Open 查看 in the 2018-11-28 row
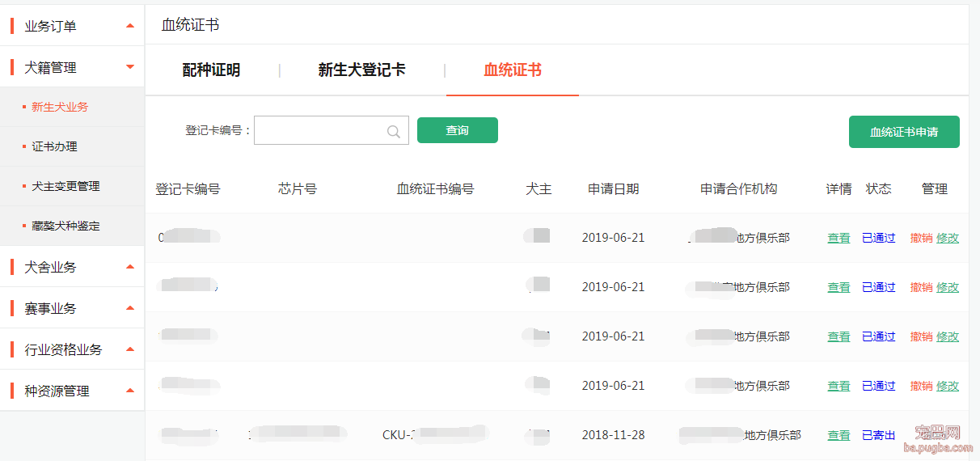Viewport: 980px width, 461px height. point(838,435)
